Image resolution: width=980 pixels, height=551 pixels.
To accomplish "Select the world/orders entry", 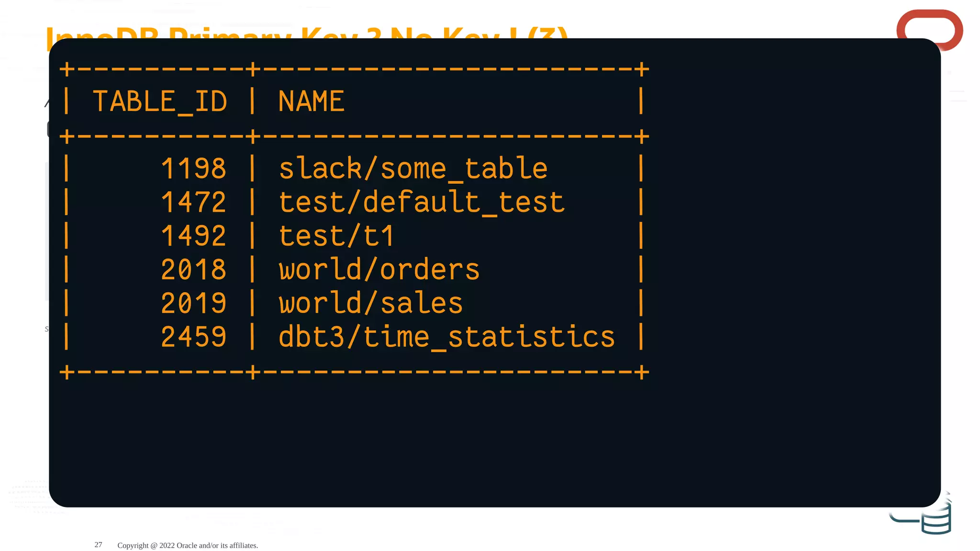I will click(379, 269).
